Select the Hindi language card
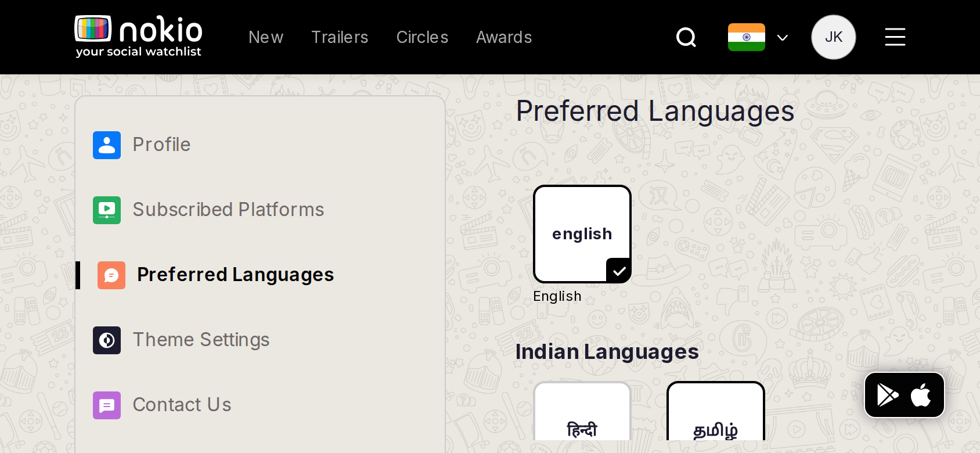 point(582,411)
